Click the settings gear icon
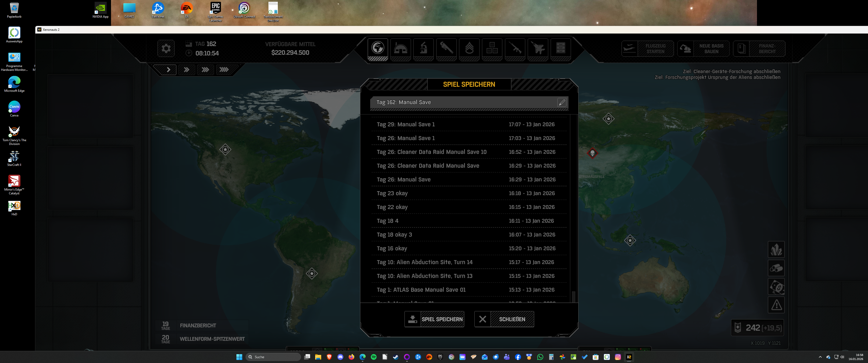This screenshot has height=363, width=868. [166, 48]
